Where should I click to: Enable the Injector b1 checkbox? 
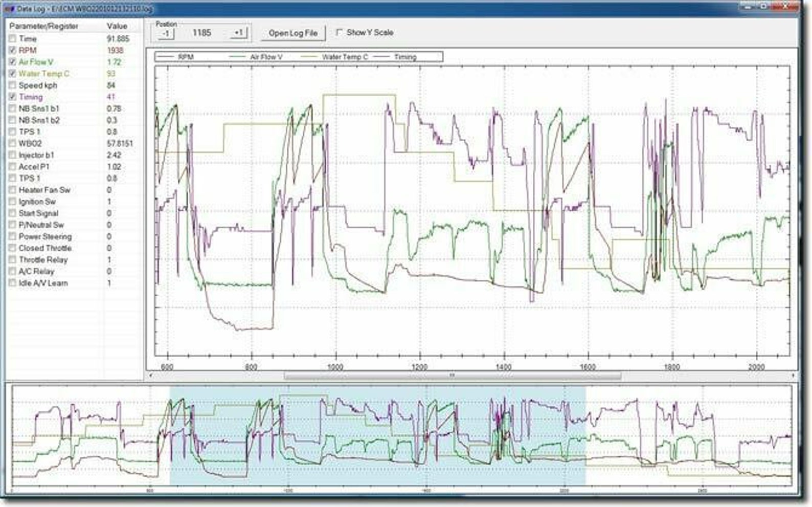coord(12,155)
